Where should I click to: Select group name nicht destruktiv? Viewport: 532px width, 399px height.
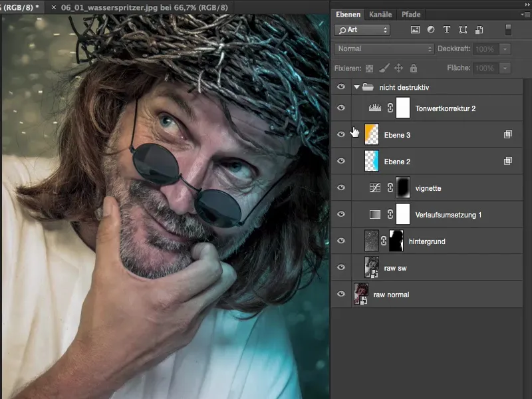tap(404, 88)
